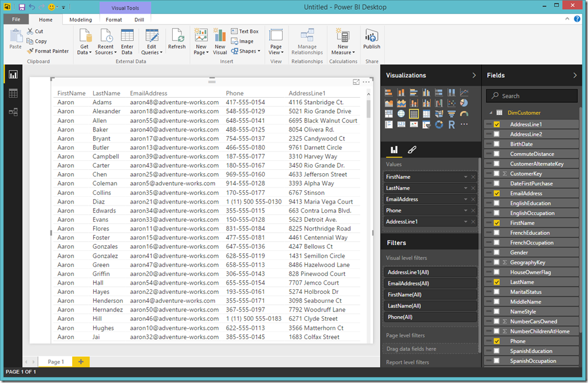Switch to the Modeling ribbon tab
The width and height of the screenshot is (588, 383).
click(81, 20)
